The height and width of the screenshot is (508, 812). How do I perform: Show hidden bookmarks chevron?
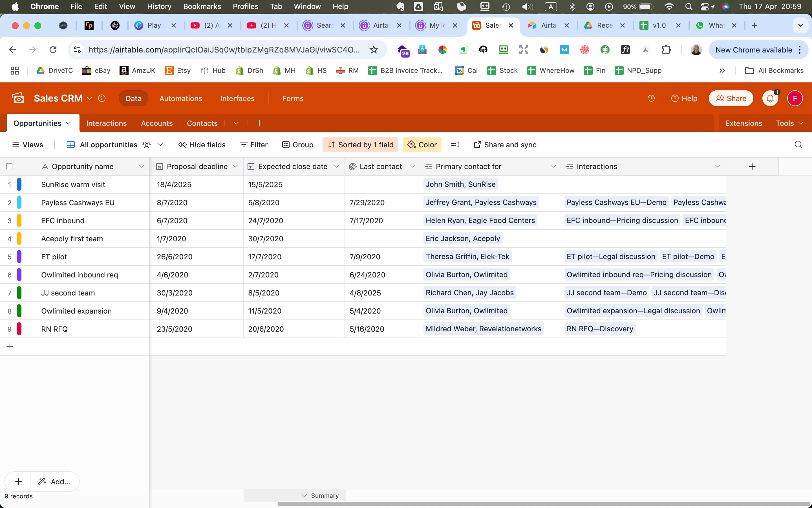(722, 71)
